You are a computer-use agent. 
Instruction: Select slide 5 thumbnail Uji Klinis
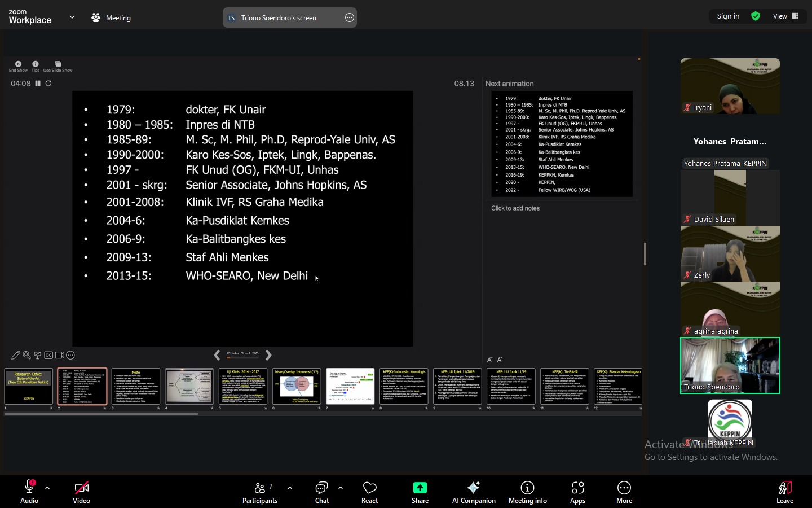click(242, 386)
